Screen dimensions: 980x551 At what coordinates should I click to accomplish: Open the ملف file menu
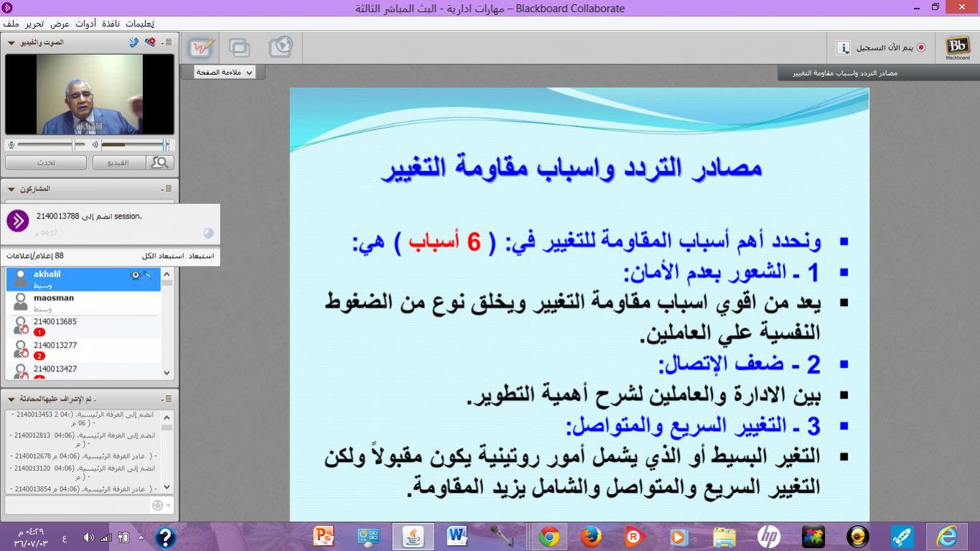click(x=11, y=24)
